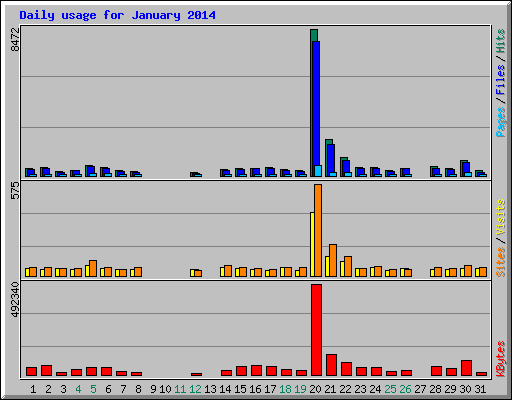Click day 6 label on x-axis
Screen dimensions: 512x400
tap(108, 389)
